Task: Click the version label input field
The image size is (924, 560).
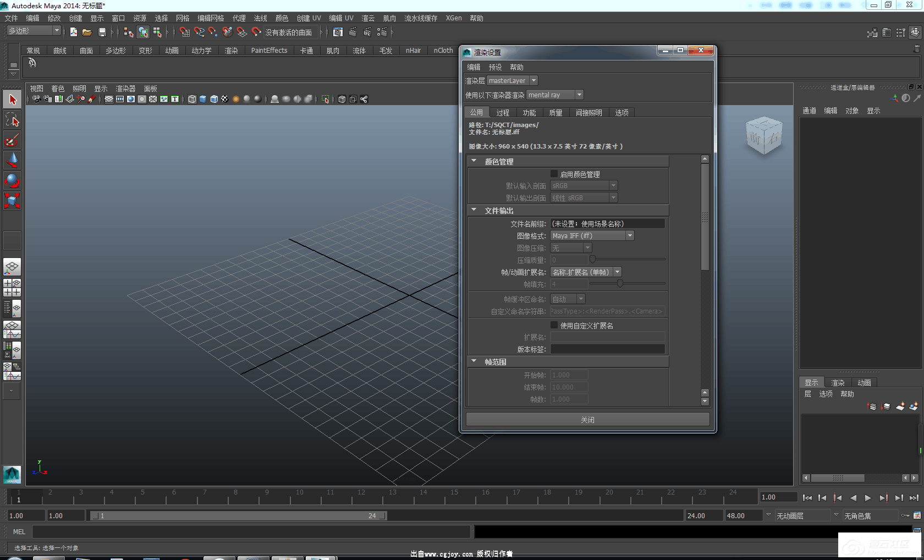Action: click(608, 349)
